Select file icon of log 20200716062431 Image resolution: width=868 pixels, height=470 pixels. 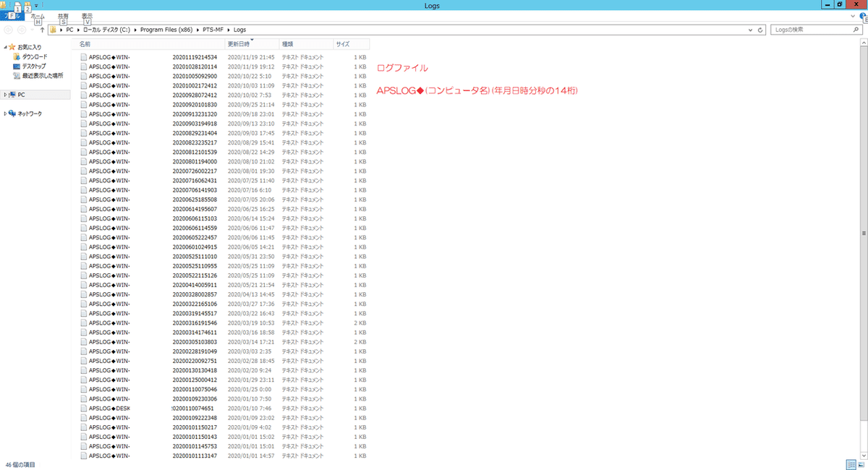point(84,180)
